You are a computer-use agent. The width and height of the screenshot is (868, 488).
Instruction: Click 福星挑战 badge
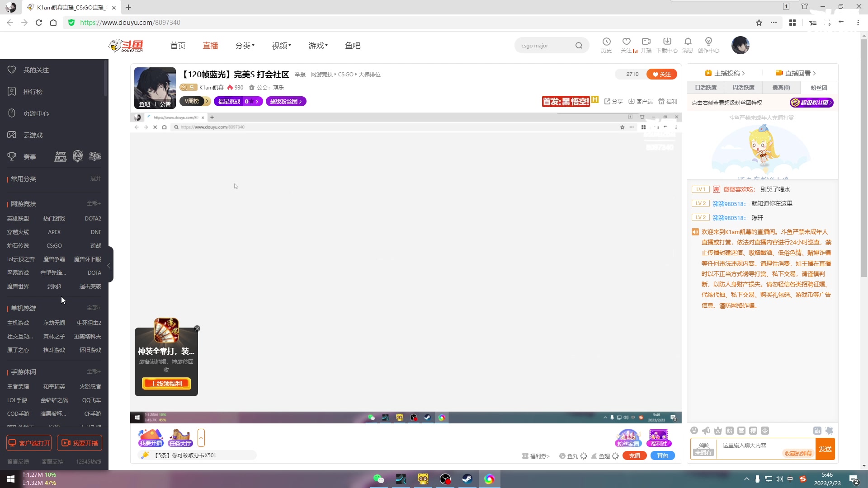pos(238,102)
